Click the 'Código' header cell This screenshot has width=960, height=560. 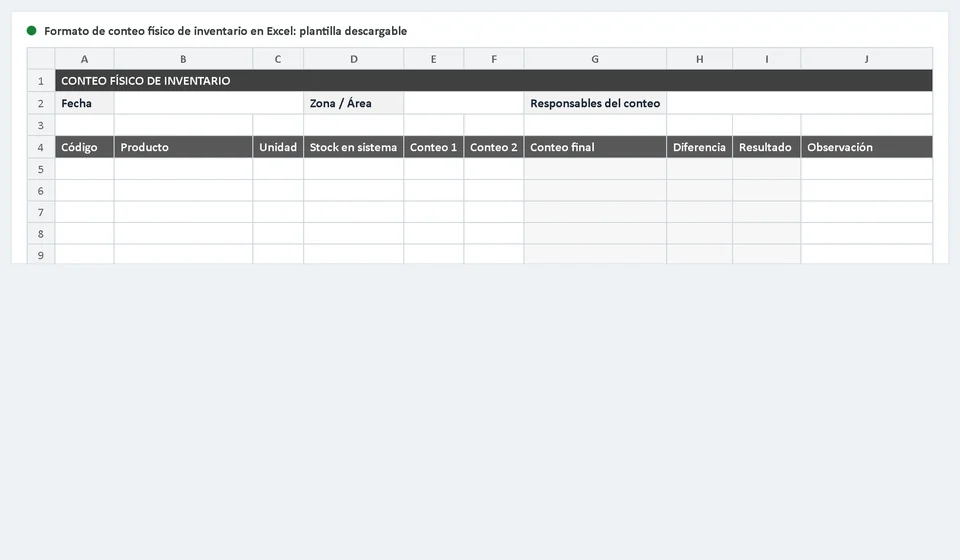coord(84,147)
